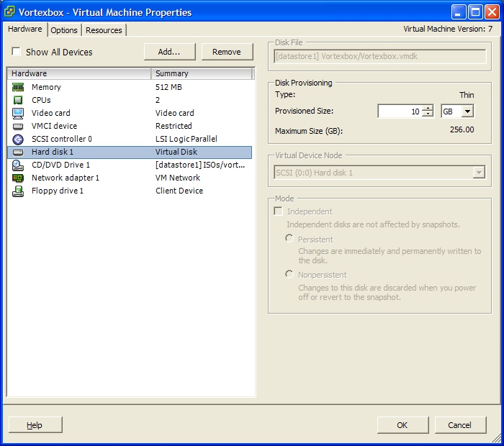Click the SCSI controller 0 icon

(x=18, y=139)
